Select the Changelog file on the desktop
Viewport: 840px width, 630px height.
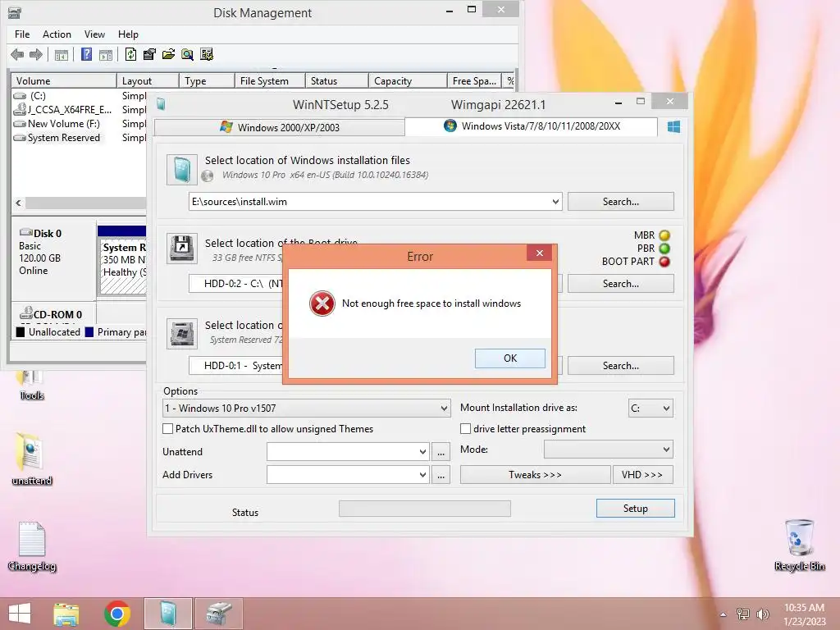point(32,546)
